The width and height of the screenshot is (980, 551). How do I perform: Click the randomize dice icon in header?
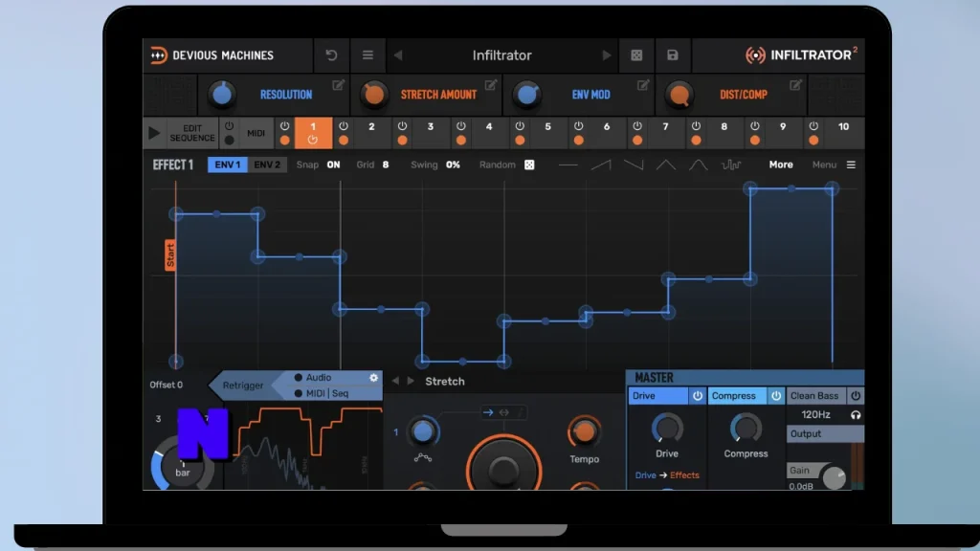(x=636, y=55)
